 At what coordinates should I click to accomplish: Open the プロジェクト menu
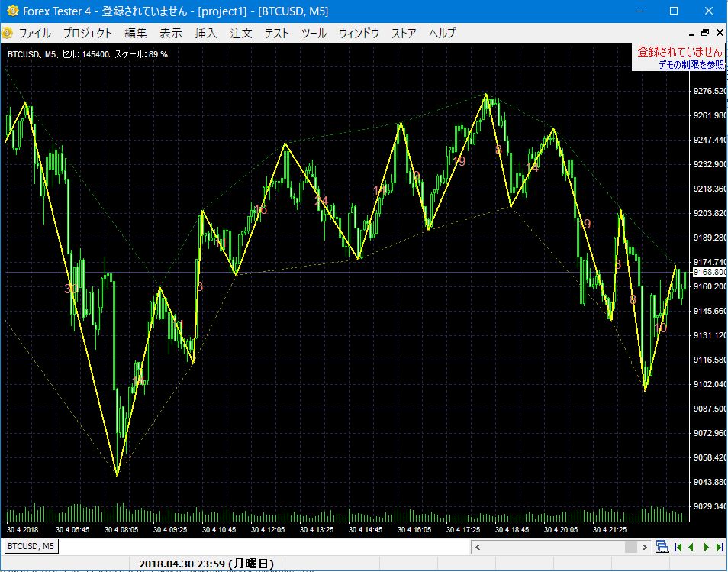coord(87,34)
